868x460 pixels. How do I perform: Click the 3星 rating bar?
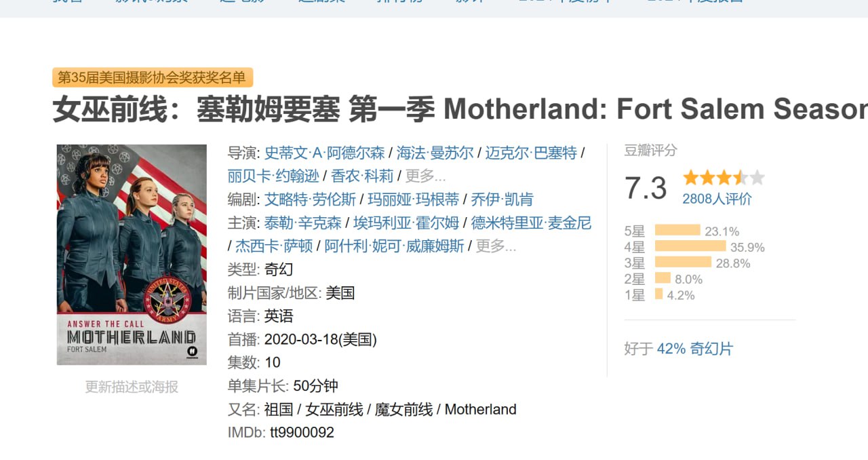[683, 263]
